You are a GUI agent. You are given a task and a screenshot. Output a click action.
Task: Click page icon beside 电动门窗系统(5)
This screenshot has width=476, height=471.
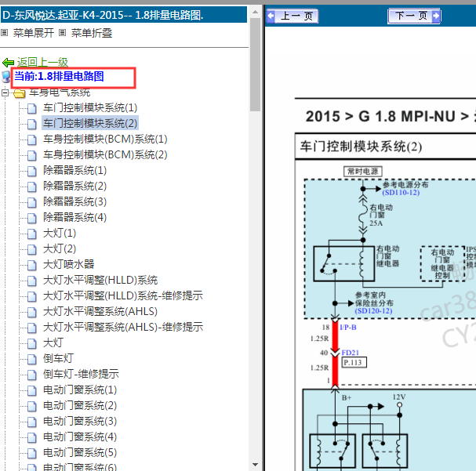32,454
